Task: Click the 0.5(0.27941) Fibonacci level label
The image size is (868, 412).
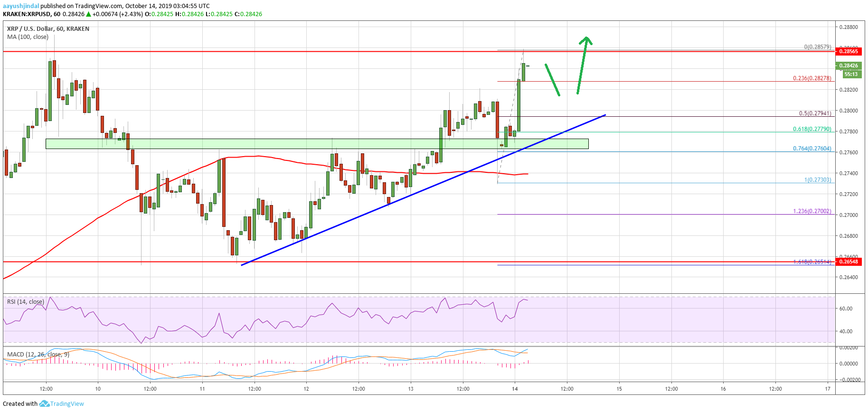Action: [815, 113]
